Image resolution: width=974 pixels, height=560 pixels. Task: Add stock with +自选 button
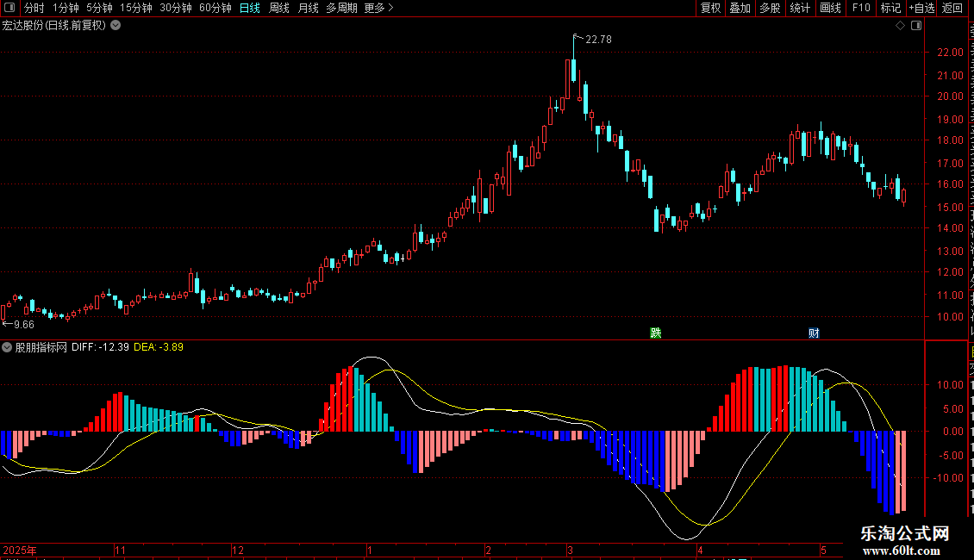point(921,8)
